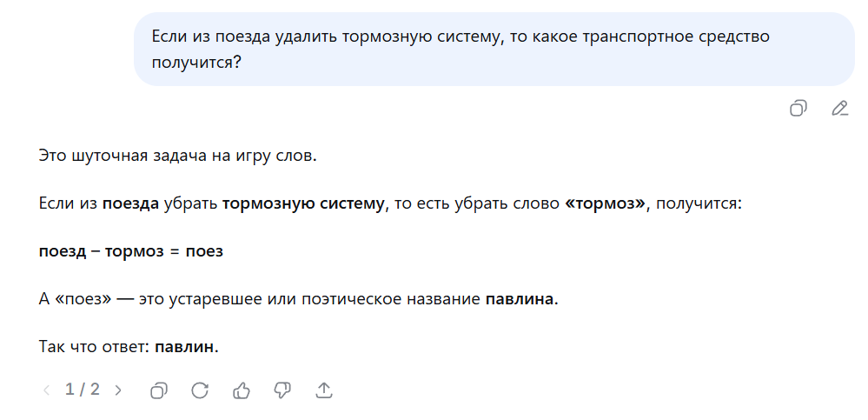
Task: Copy the assistant's response
Action: point(159,390)
